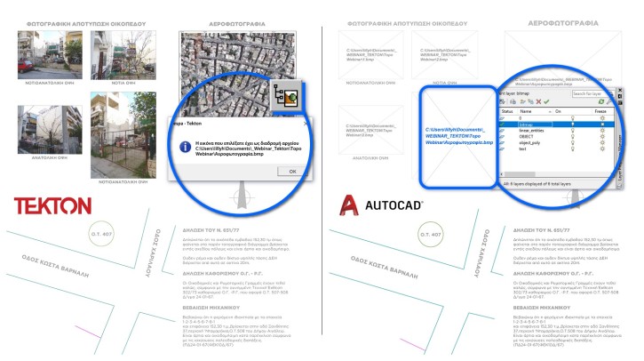
Task: Click ΒΕΒΑΙΩΣΗ ΜΗΧΑΝΙΚΟΥ heading in AutoCAD drawing
Action: [x=542, y=308]
